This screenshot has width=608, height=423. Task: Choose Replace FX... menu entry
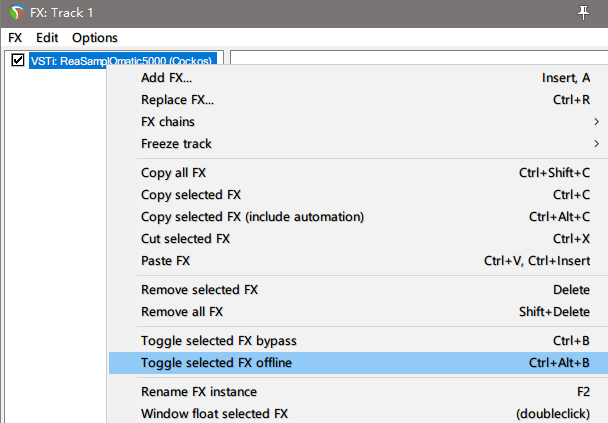[x=358, y=100]
